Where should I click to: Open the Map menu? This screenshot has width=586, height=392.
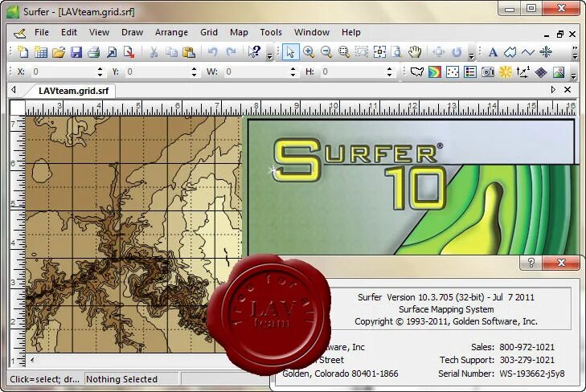pyautogui.click(x=239, y=32)
